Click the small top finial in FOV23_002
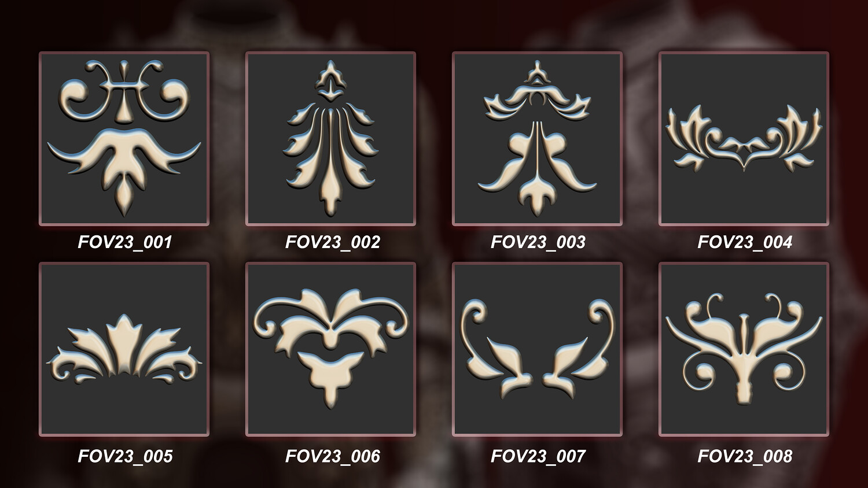The width and height of the screenshot is (868, 488). pyautogui.click(x=330, y=79)
